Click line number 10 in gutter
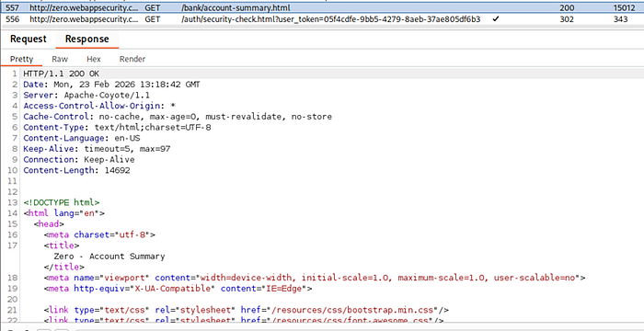Screen dimensions: 644x331 pos(13,170)
